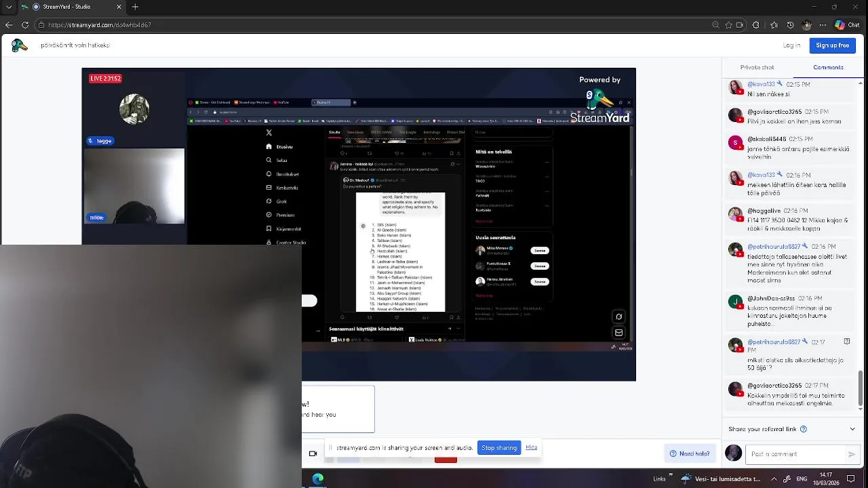Click the send comment arrow icon
The width and height of the screenshot is (868, 488).
[852, 454]
